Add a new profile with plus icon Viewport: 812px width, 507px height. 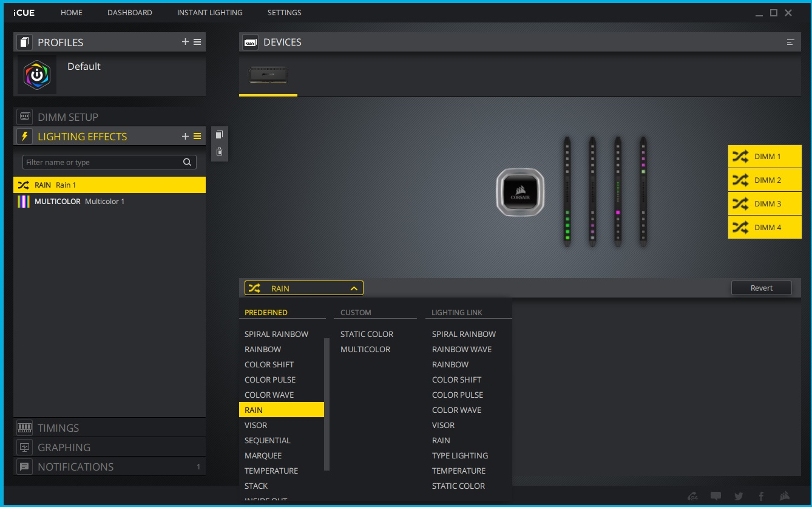pos(185,42)
